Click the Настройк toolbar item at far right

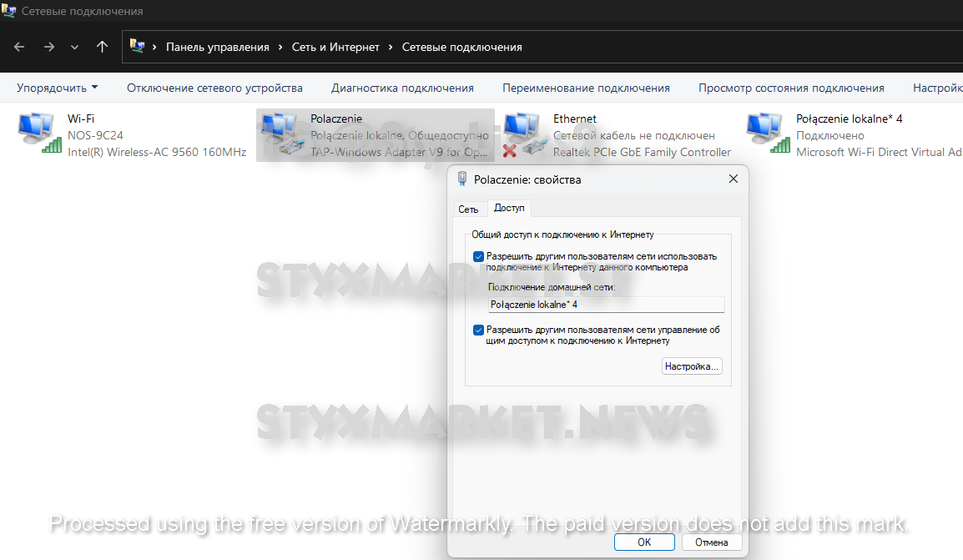[x=937, y=88]
